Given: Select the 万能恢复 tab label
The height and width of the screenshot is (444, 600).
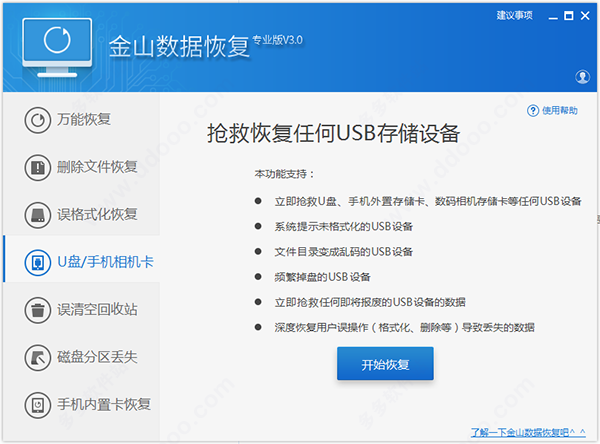Looking at the screenshot, I should (x=84, y=119).
